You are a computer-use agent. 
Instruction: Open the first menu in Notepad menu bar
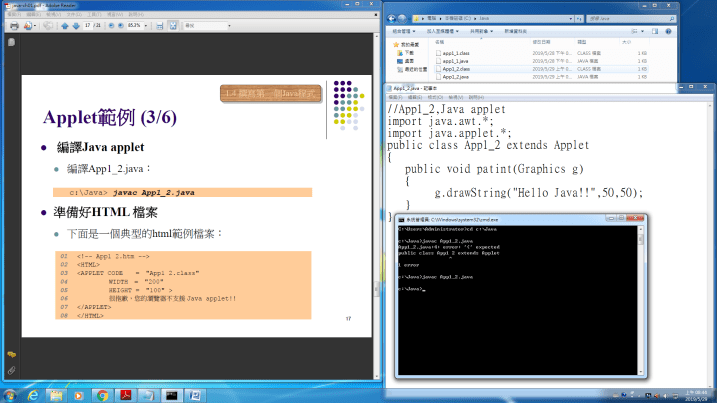click(397, 97)
